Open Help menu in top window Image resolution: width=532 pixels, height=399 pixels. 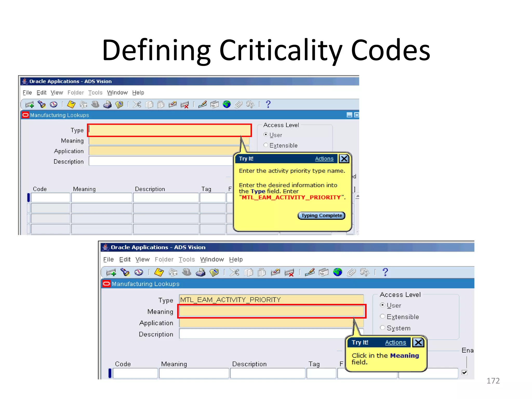coord(138,92)
